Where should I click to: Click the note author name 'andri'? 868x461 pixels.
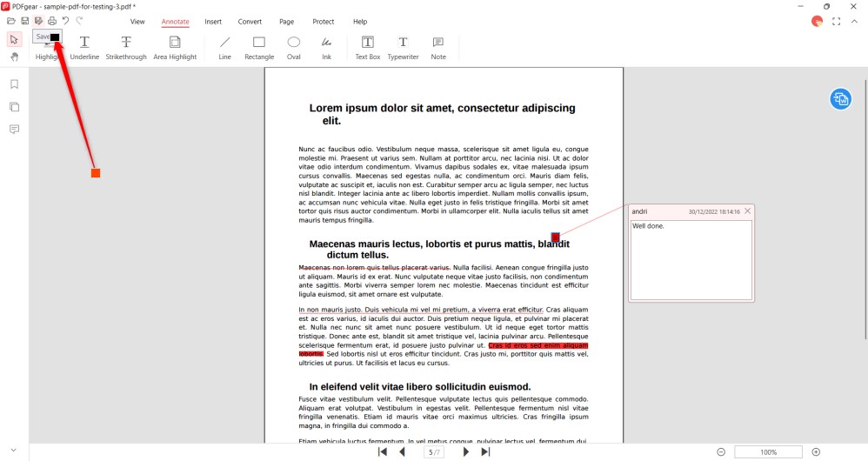coord(639,211)
